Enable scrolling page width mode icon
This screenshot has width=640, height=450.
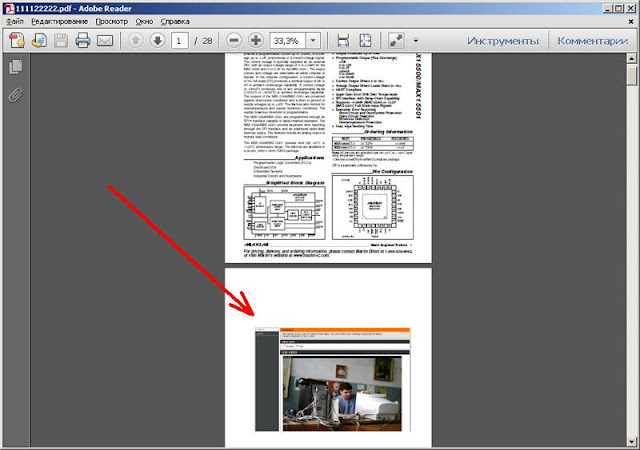pyautogui.click(x=343, y=40)
